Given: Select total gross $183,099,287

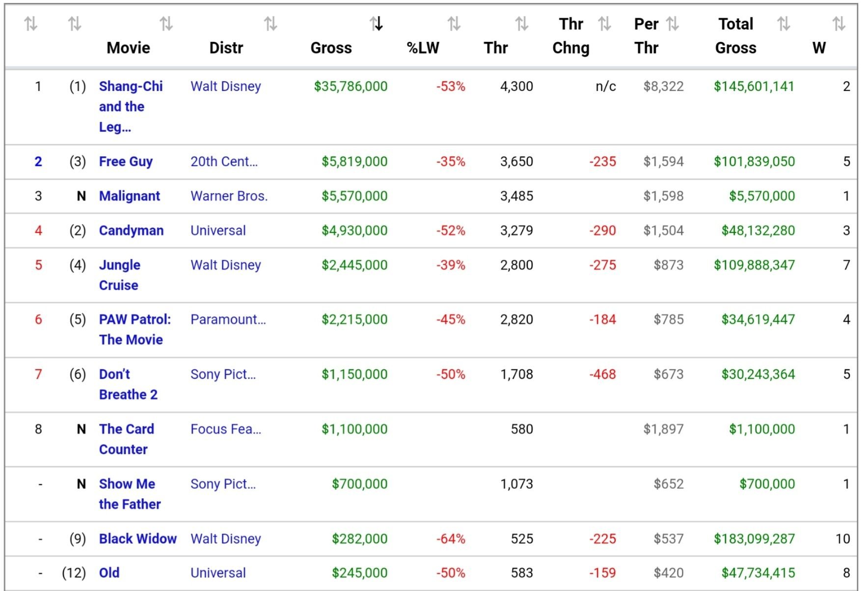Looking at the screenshot, I should pyautogui.click(x=754, y=539).
